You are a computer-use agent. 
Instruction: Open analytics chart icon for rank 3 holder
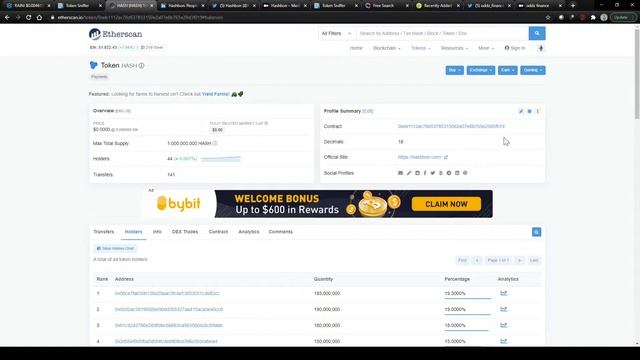tap(504, 325)
